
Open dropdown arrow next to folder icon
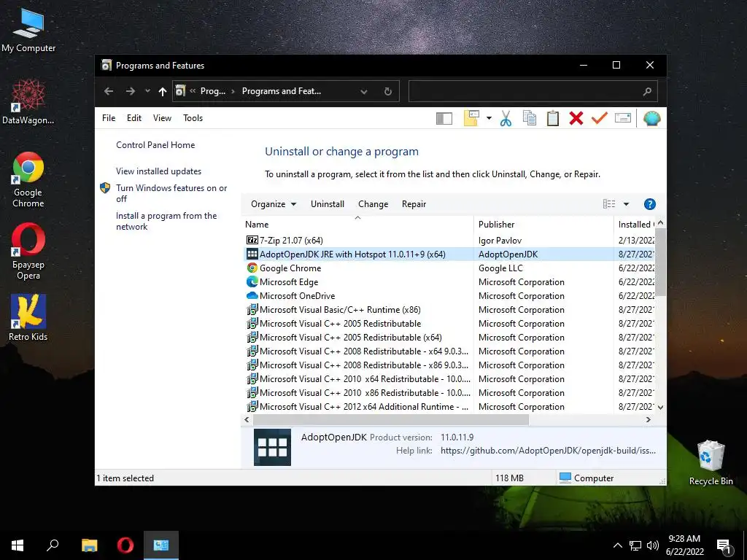coord(489,118)
